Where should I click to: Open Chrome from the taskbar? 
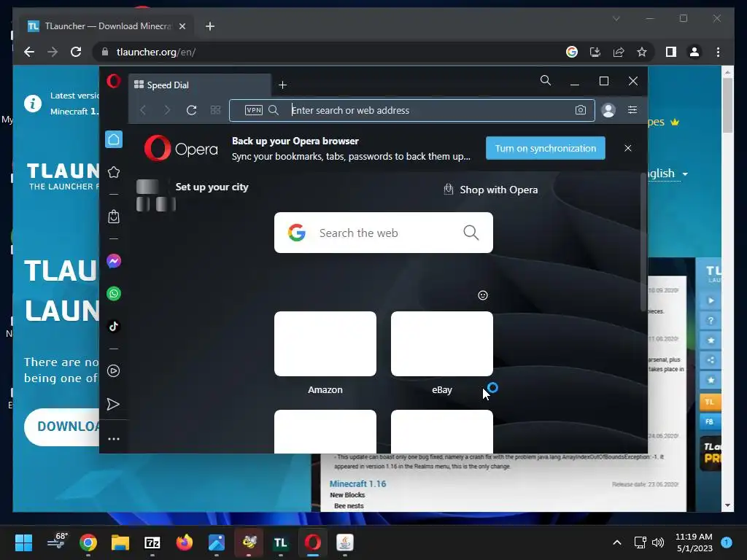[88, 542]
